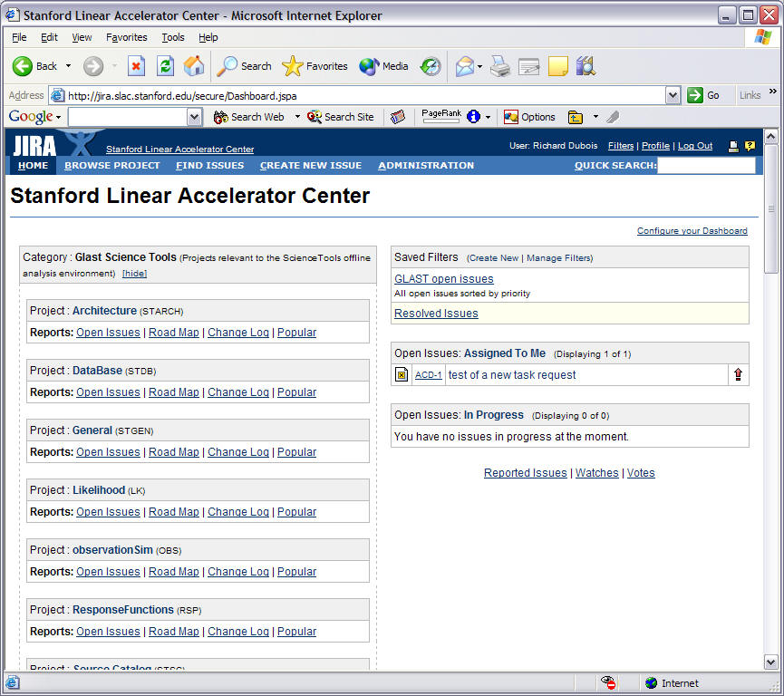Expand the Up folder dropdown arrow
Screen dimensions: 784x696
pos(595,117)
